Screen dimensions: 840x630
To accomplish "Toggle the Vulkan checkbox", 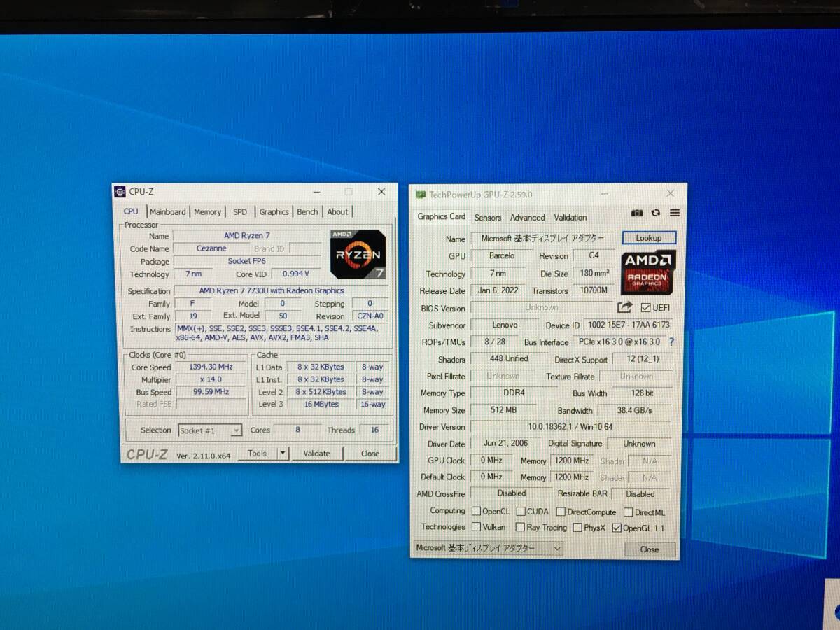I will pos(476,527).
